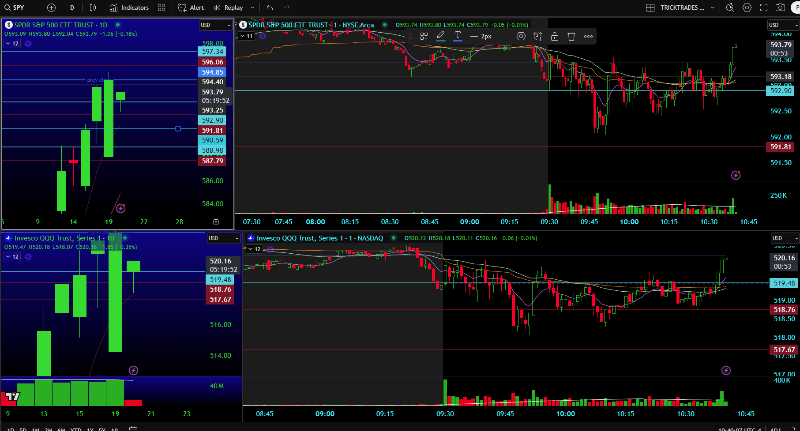Select the 597.34 price level label

[212, 52]
